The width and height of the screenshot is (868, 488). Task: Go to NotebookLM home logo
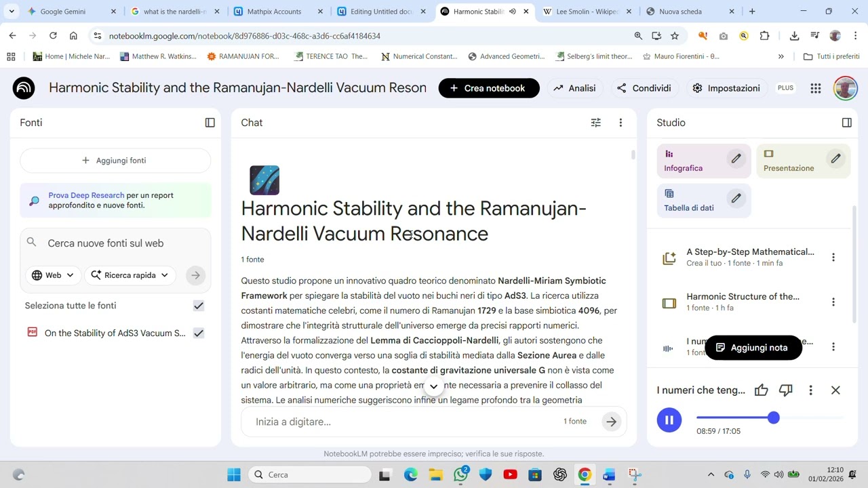24,88
